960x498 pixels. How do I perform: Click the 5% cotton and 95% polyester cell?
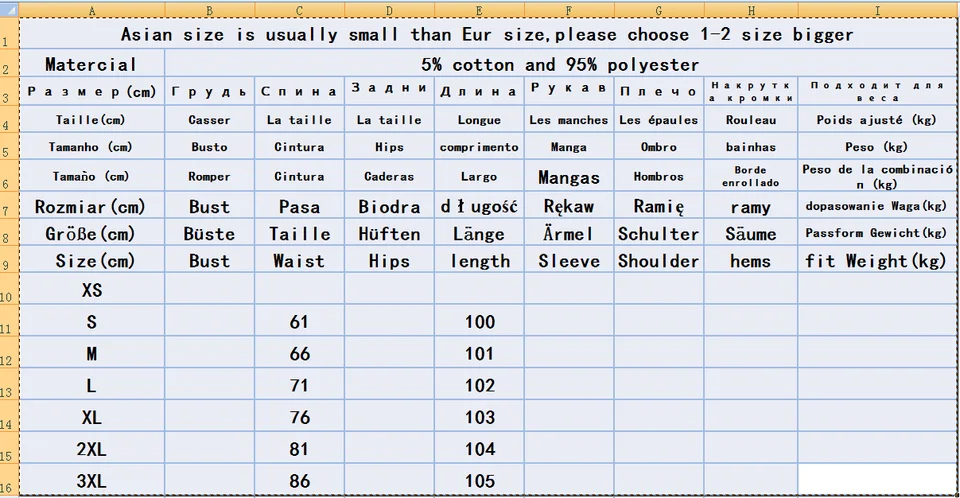(x=560, y=64)
